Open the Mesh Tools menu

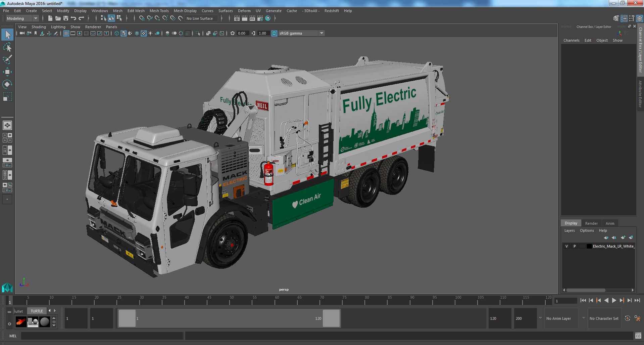click(159, 11)
